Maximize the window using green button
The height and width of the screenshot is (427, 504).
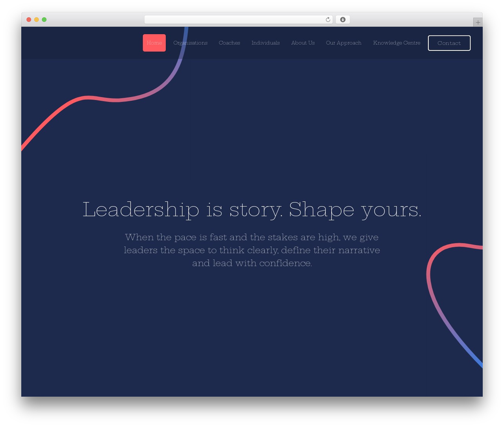click(44, 20)
